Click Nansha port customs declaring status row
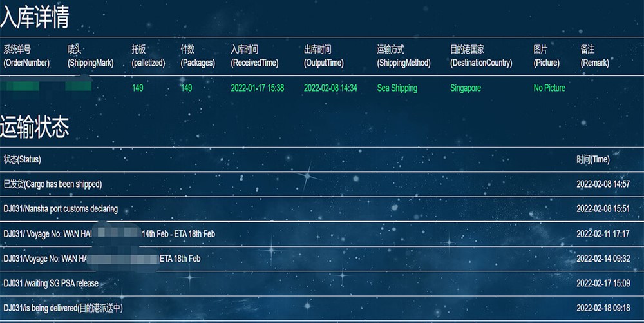This screenshot has width=644, height=323. [61, 209]
